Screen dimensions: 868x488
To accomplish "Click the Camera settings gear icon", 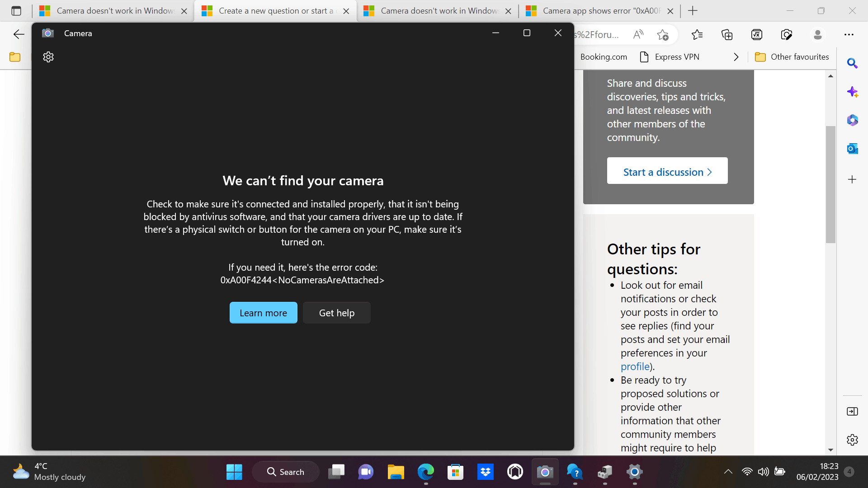I will [x=48, y=56].
